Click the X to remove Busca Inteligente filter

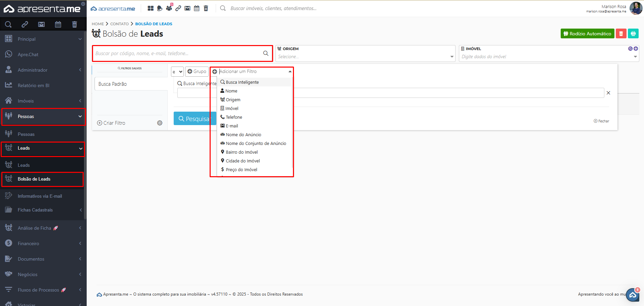[608, 93]
